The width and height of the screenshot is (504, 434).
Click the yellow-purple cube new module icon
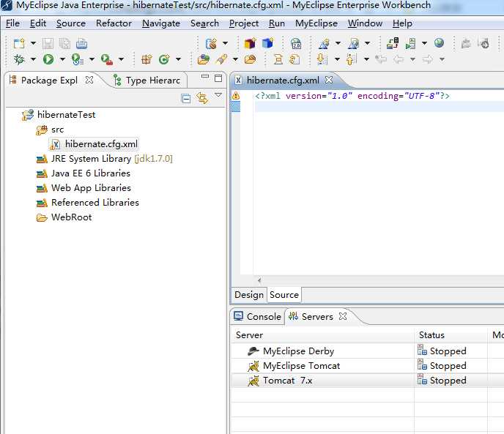(250, 43)
